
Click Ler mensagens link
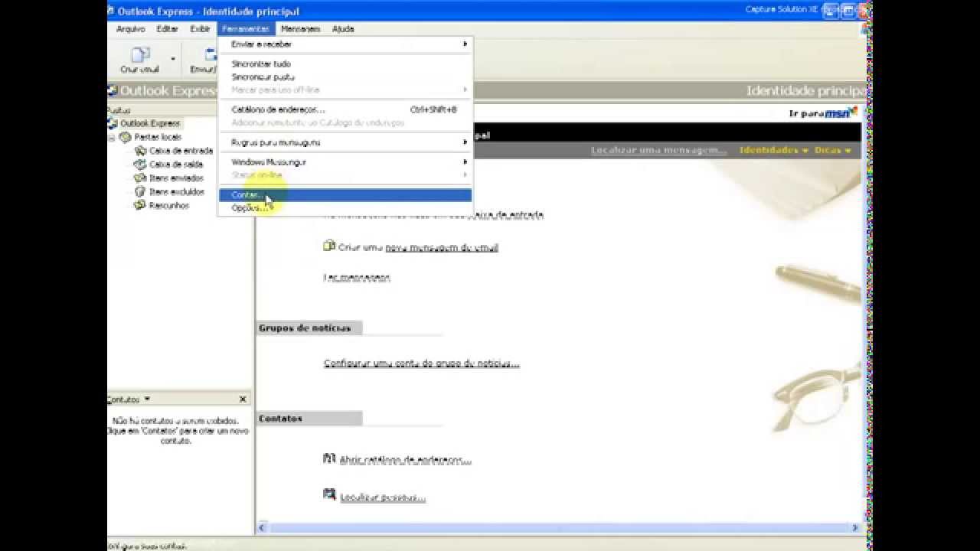tap(357, 278)
